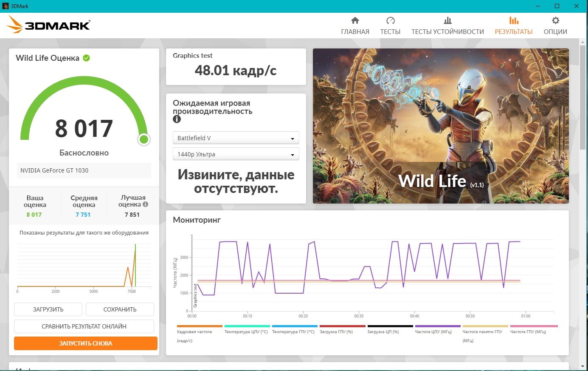Click the Лучшая оценка value 7 851
The height and width of the screenshot is (371, 588).
pyautogui.click(x=132, y=215)
